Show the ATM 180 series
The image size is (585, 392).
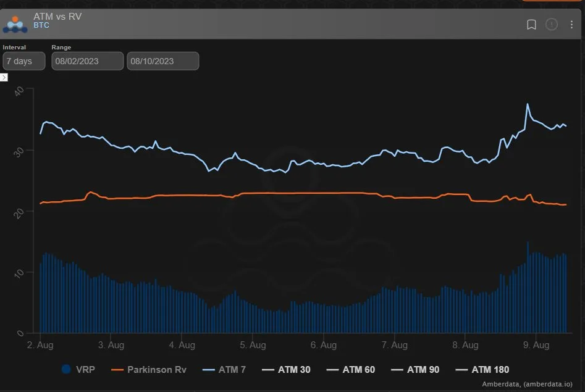pyautogui.click(x=482, y=369)
